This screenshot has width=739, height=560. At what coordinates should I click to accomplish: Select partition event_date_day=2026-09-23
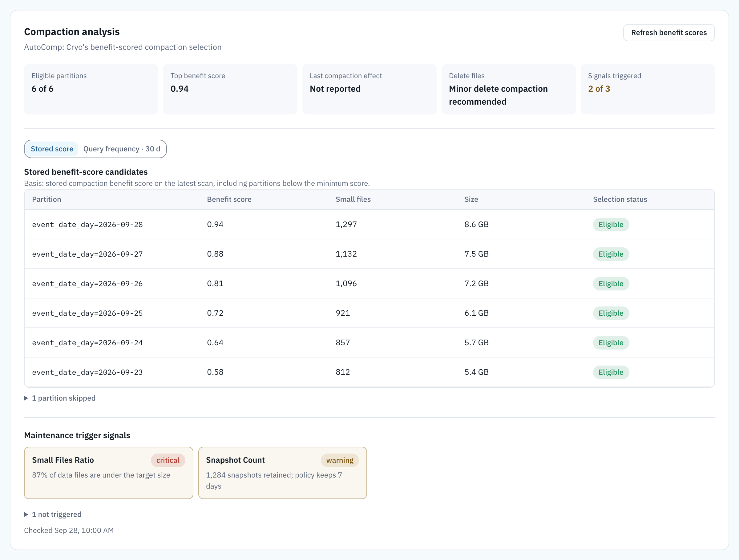point(87,372)
